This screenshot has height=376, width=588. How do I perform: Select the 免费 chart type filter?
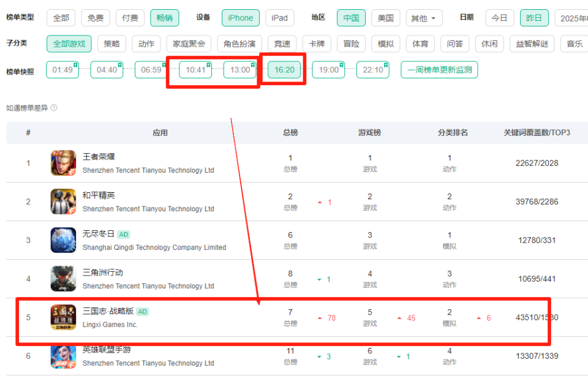point(96,18)
